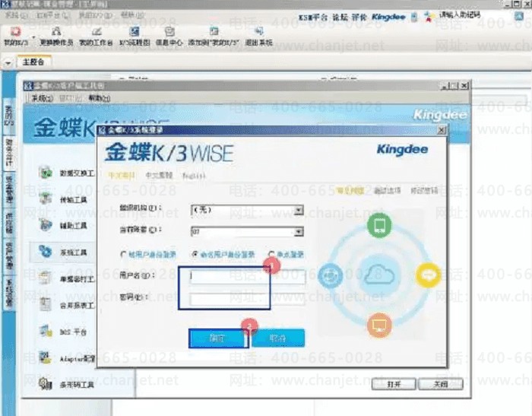Click the star icon near mnemonic box
Image resolution: width=532 pixels, height=416 pixels.
click(x=429, y=16)
